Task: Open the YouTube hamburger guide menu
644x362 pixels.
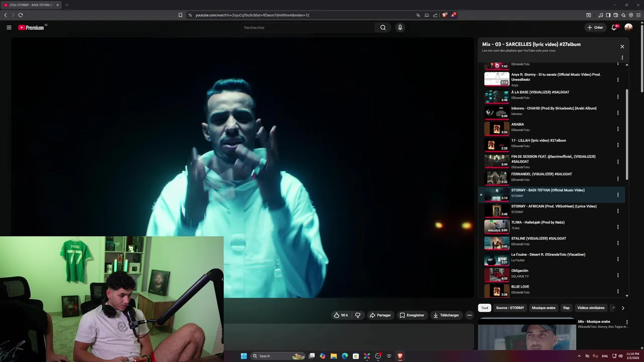Action: (9, 28)
